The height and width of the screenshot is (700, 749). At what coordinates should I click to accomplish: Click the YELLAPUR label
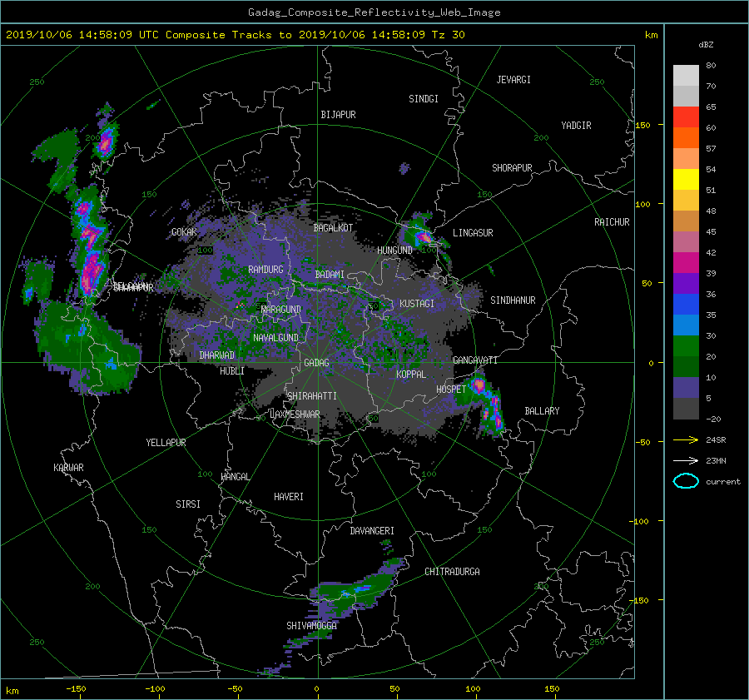click(166, 443)
